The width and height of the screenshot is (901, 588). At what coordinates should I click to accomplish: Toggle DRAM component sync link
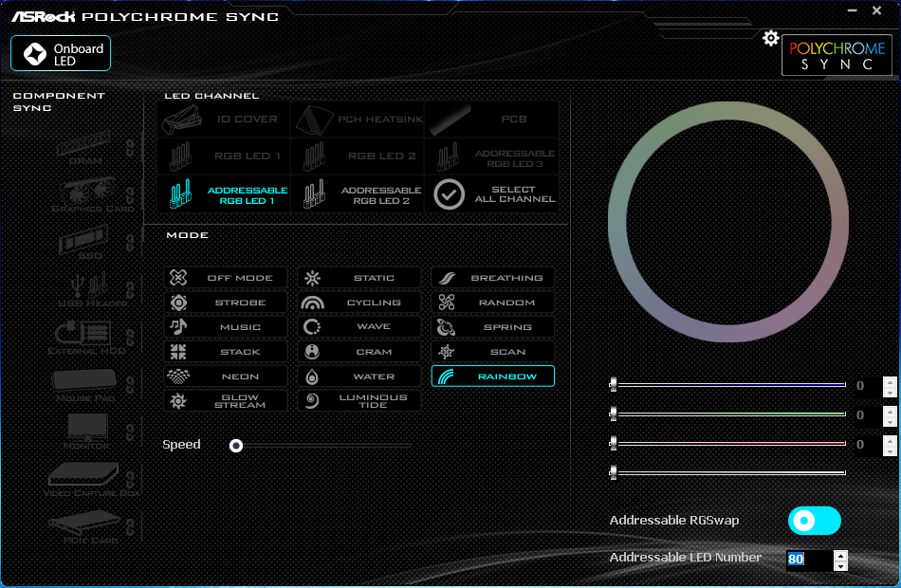[131, 147]
